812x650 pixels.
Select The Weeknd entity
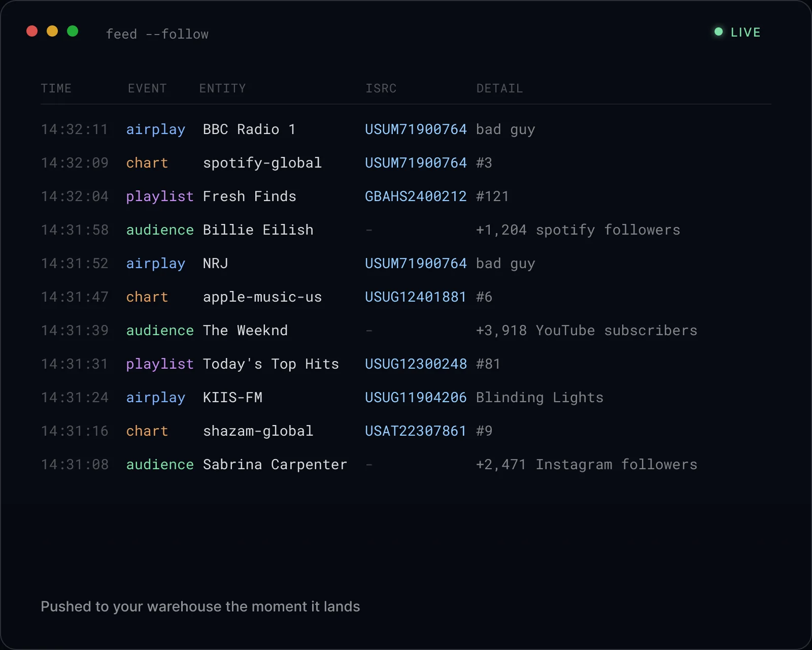pos(245,331)
